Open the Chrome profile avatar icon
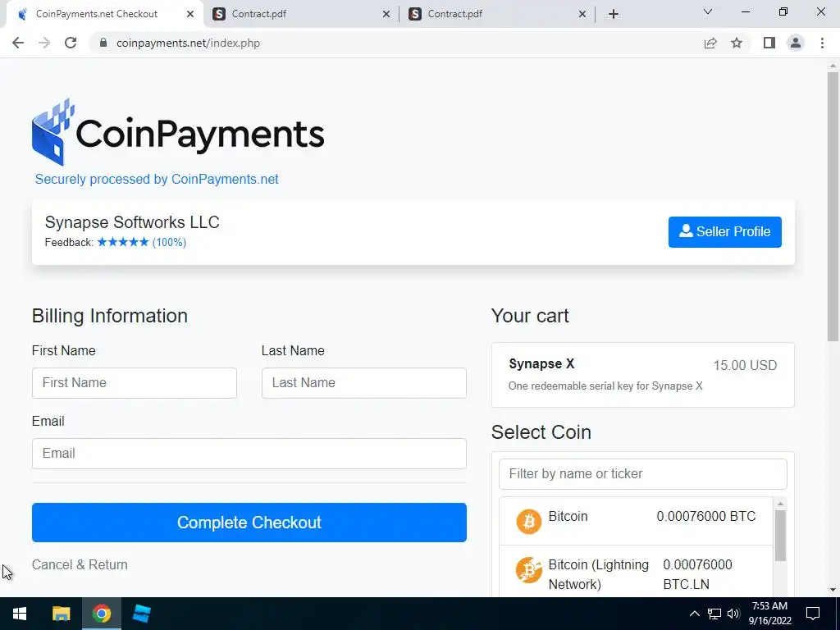840x630 pixels. 796,43
